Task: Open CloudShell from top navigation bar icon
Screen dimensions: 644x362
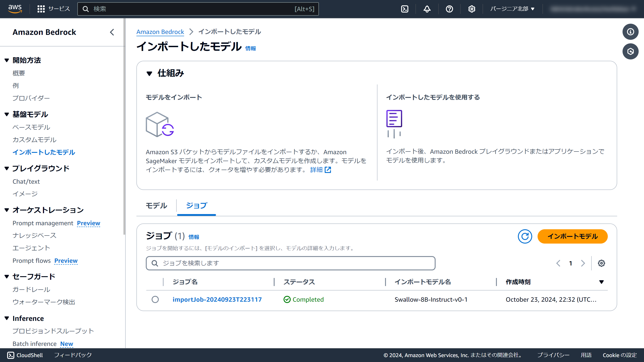Action: click(405, 9)
